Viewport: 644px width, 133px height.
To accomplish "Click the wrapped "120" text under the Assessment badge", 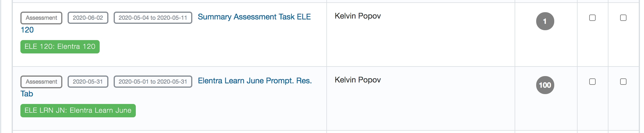I will click(x=27, y=30).
